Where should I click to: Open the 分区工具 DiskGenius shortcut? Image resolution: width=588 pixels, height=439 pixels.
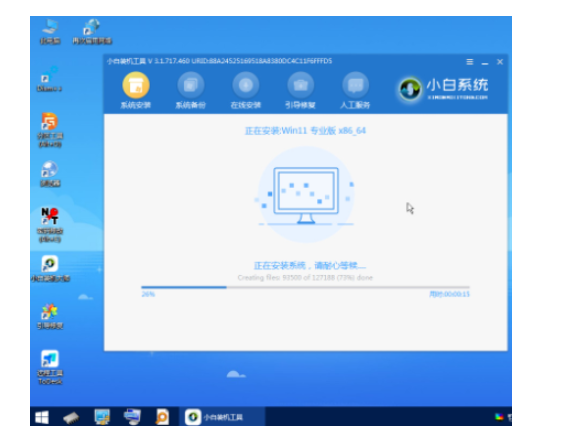(x=50, y=130)
